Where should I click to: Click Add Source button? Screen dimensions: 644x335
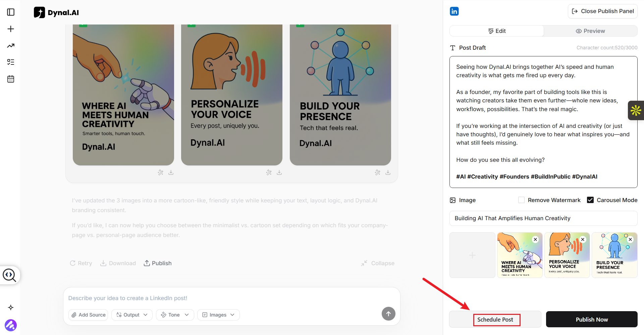pos(88,315)
